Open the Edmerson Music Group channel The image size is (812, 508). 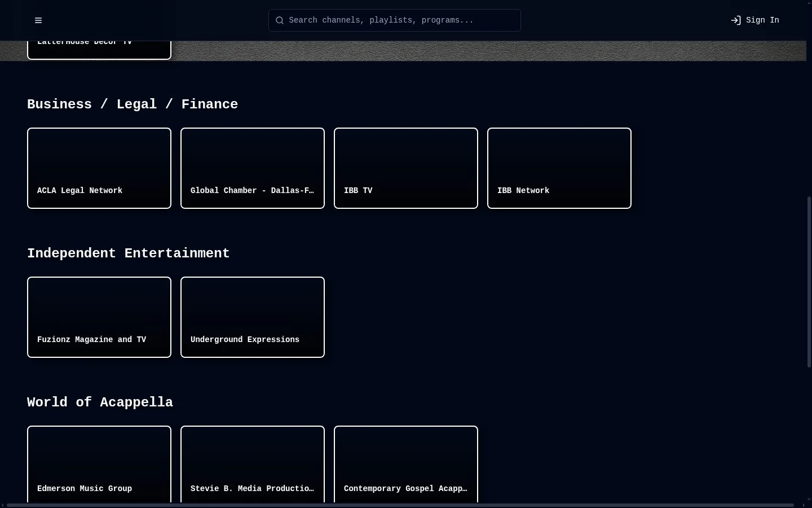pyautogui.click(x=99, y=464)
